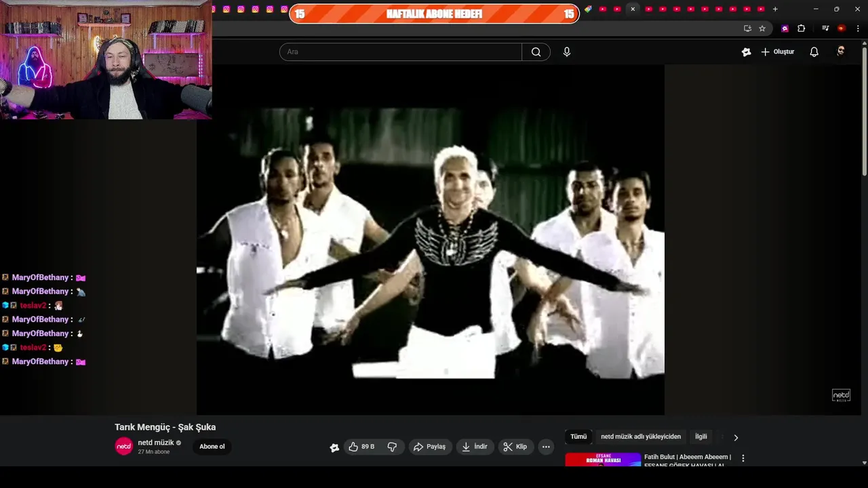This screenshot has height=488, width=868.
Task: Click the install app icon in the address bar
Action: coord(747,28)
